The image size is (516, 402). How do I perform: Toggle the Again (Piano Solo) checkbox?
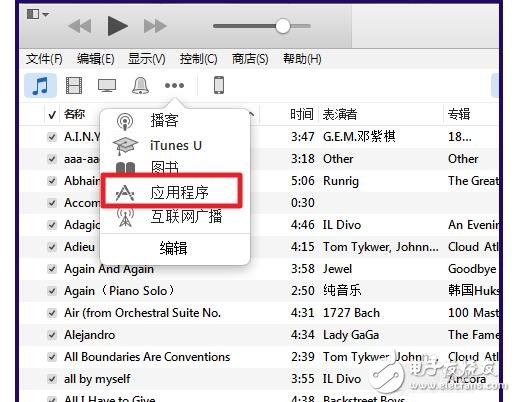point(52,291)
